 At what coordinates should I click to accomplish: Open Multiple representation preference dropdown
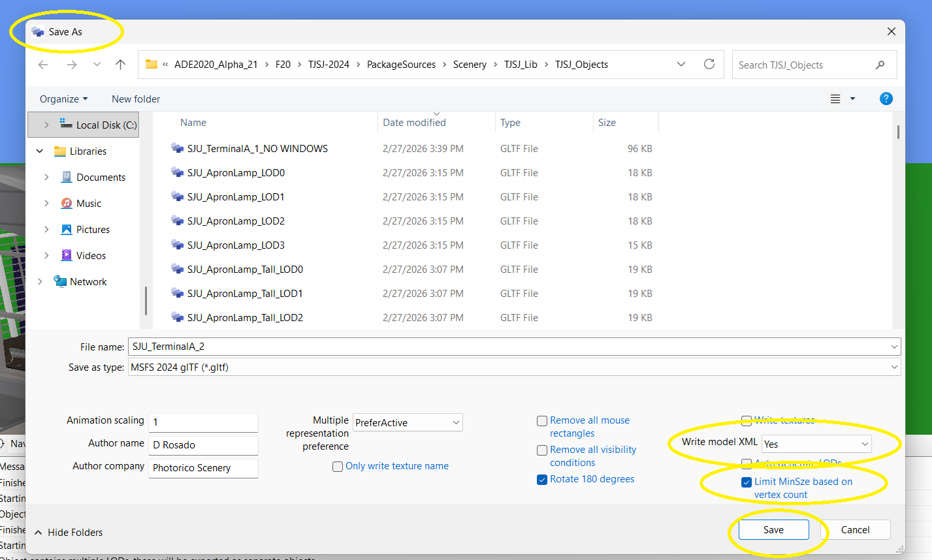(408, 423)
